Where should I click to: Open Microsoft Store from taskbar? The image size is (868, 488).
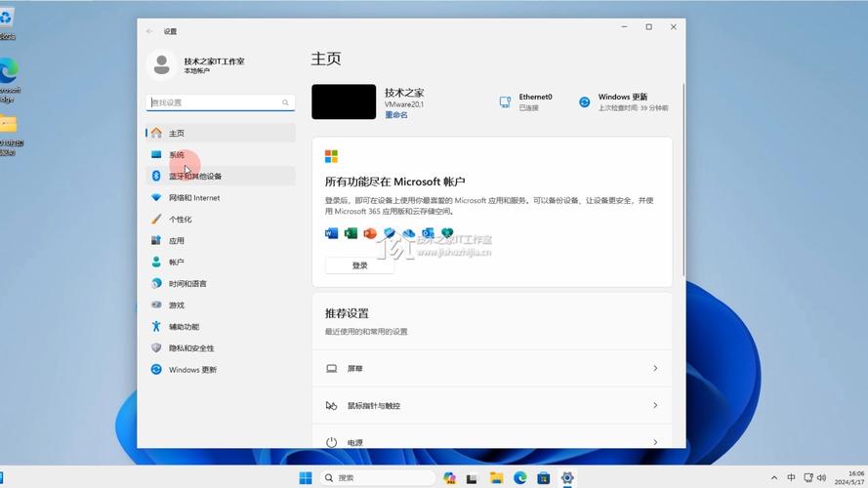(544, 477)
